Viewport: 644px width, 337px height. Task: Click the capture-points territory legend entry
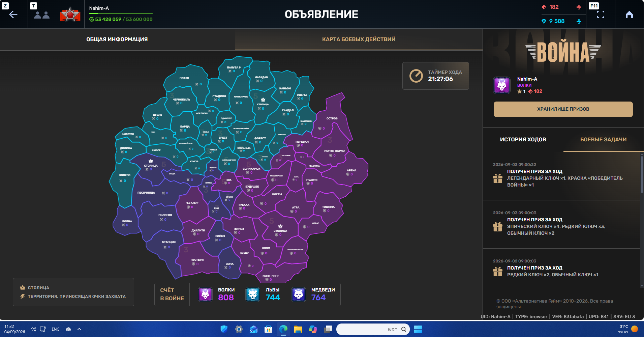[73, 297]
